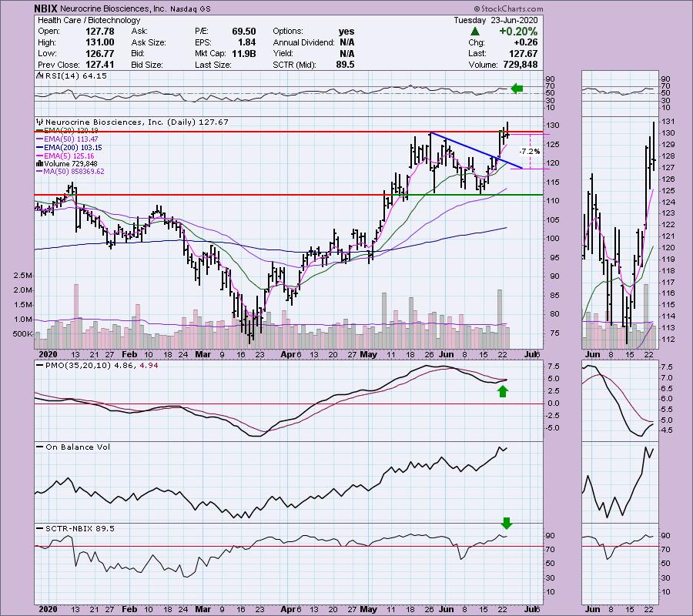Click the RSI(14) 64.15 indicator label
693x616 pixels.
tap(75, 76)
